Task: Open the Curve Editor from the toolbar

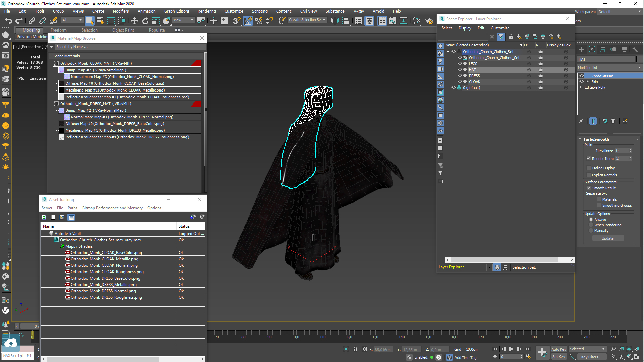Action: click(392, 21)
